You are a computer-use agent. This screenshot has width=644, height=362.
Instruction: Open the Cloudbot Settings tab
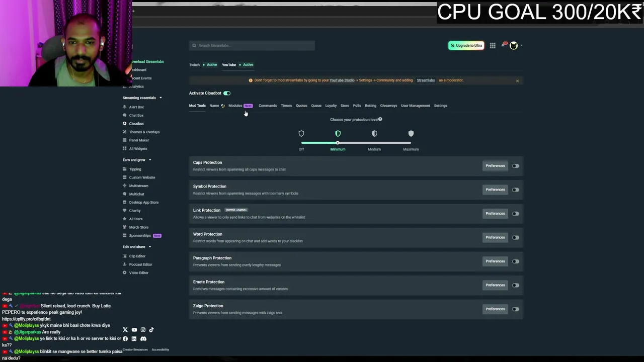click(440, 106)
